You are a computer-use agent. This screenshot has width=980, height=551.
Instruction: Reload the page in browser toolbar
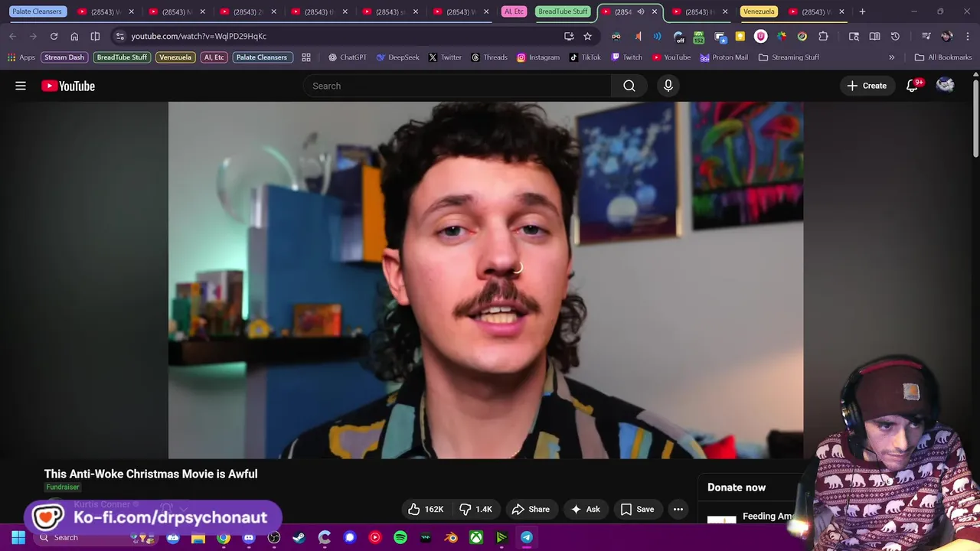[54, 36]
